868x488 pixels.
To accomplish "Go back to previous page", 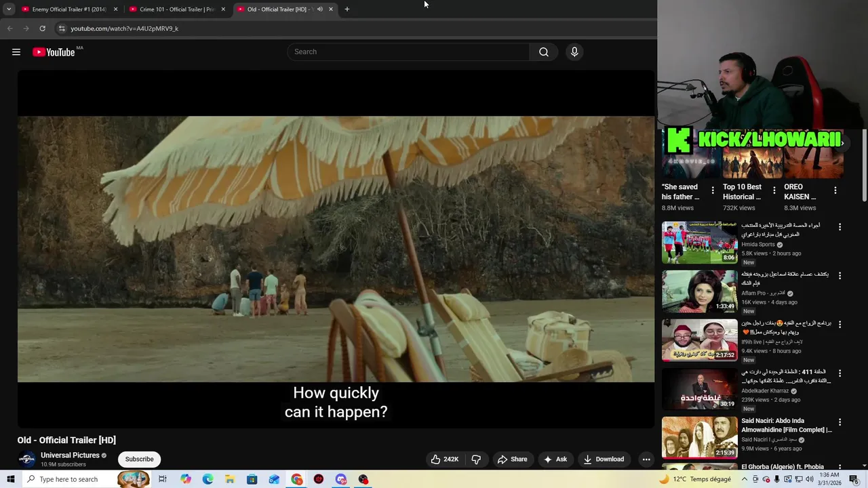I will coord(9,28).
